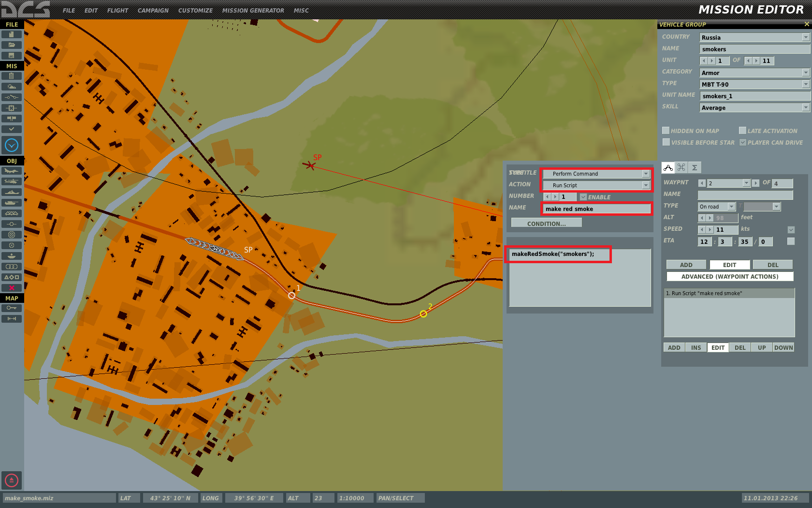Click the group name field containing smokers

pos(754,49)
